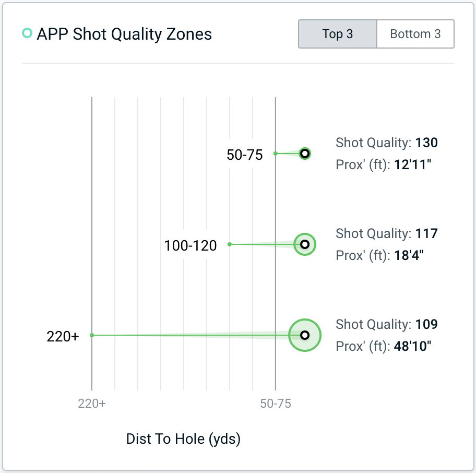Click the 220+ x-axis tick label
The height and width of the screenshot is (473, 476).
92,404
